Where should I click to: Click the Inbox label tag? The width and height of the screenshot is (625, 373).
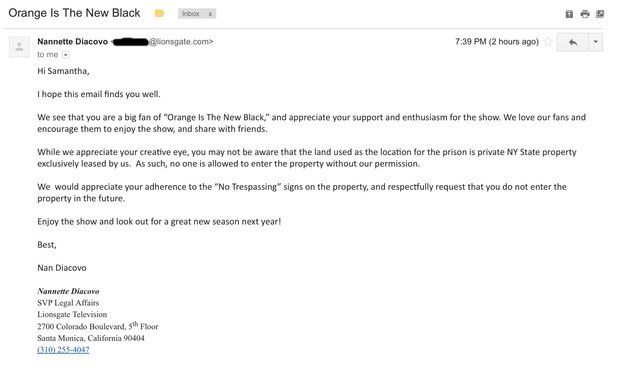coord(191,14)
